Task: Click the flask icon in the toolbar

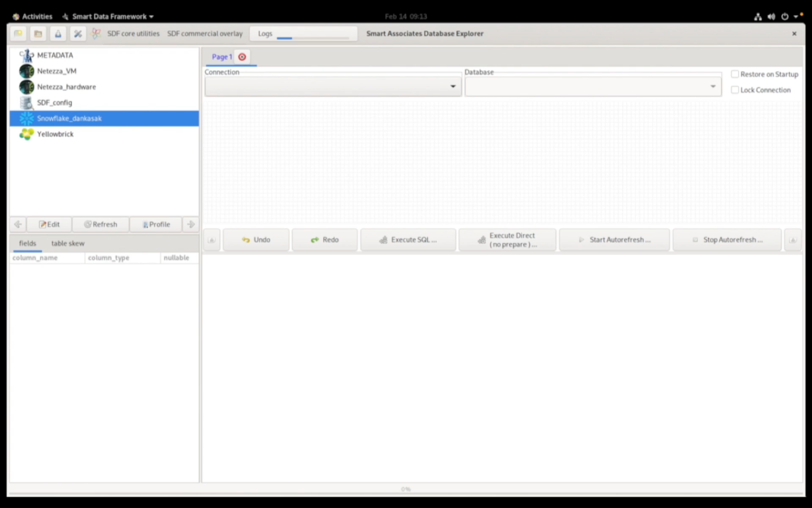Action: point(58,33)
